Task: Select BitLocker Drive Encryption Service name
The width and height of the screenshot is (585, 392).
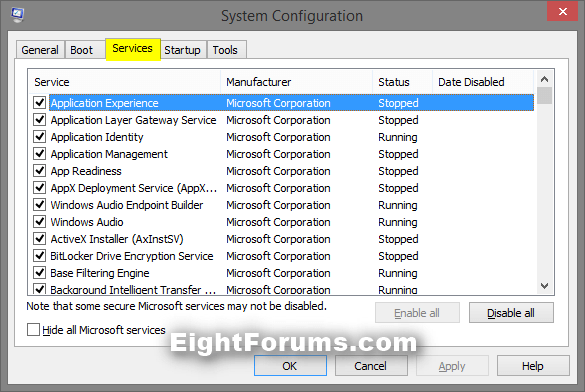Action: (132, 256)
